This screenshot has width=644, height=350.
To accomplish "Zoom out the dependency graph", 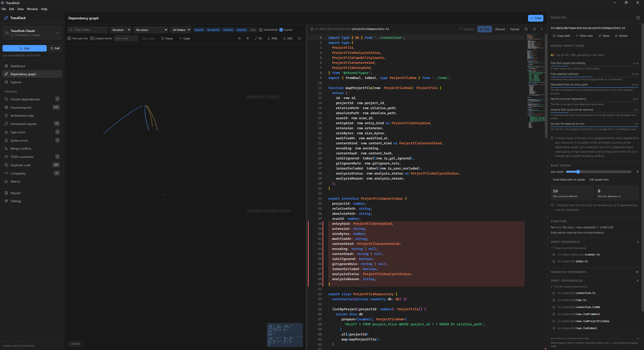I will (x=239, y=38).
